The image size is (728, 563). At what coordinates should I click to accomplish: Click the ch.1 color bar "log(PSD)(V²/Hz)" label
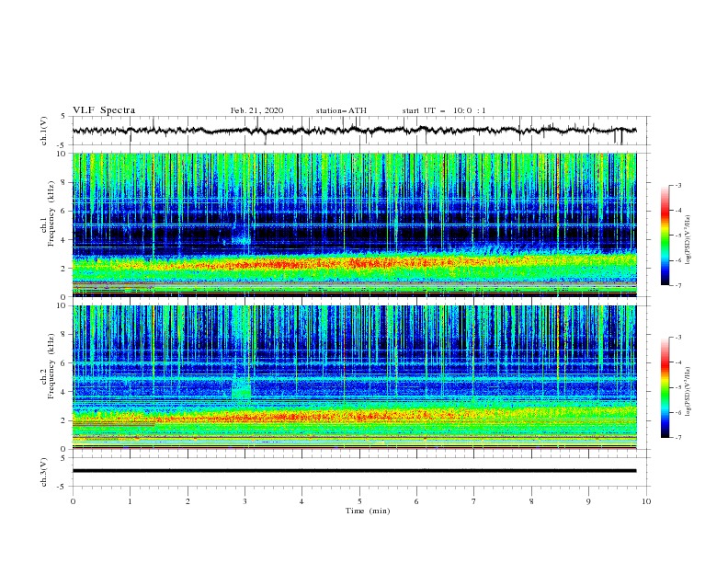689,240
